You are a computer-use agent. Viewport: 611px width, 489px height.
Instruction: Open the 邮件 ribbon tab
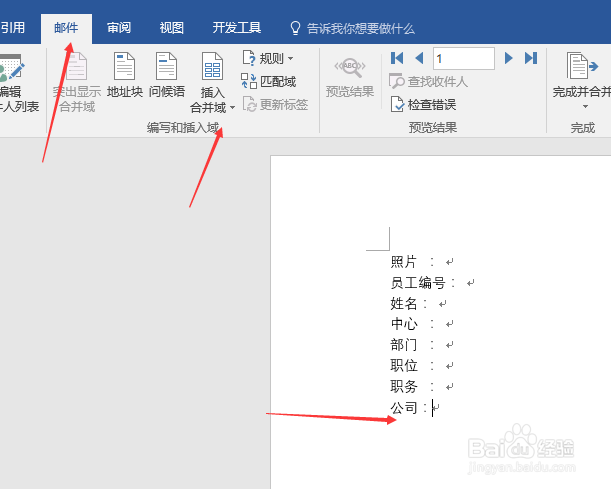click(x=66, y=28)
